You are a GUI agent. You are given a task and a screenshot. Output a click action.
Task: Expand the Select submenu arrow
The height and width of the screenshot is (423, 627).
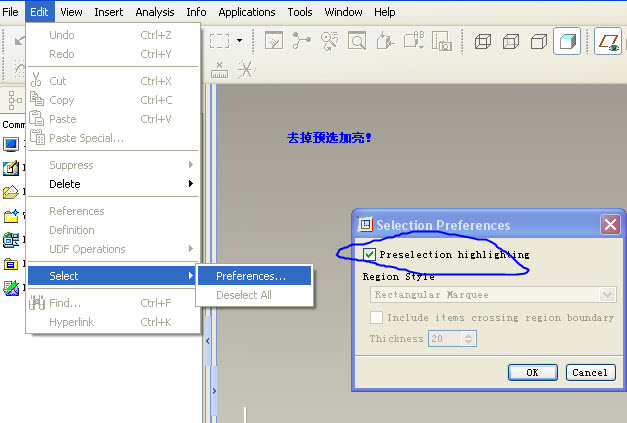(x=191, y=275)
